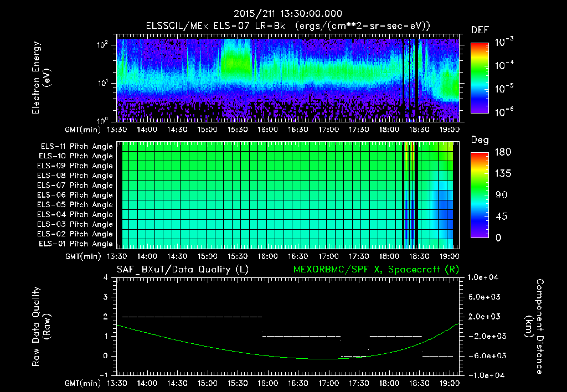Click the 10^2 energy axis tick label

click(102, 45)
